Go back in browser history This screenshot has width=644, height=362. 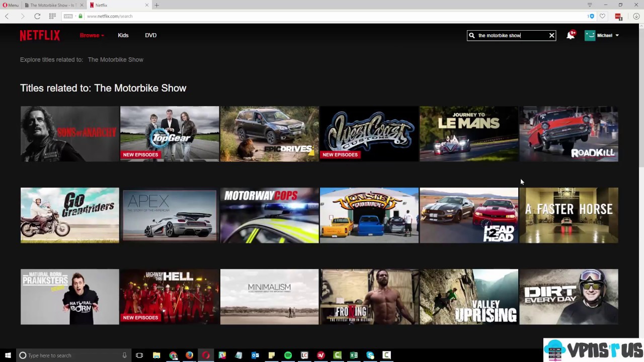click(7, 16)
